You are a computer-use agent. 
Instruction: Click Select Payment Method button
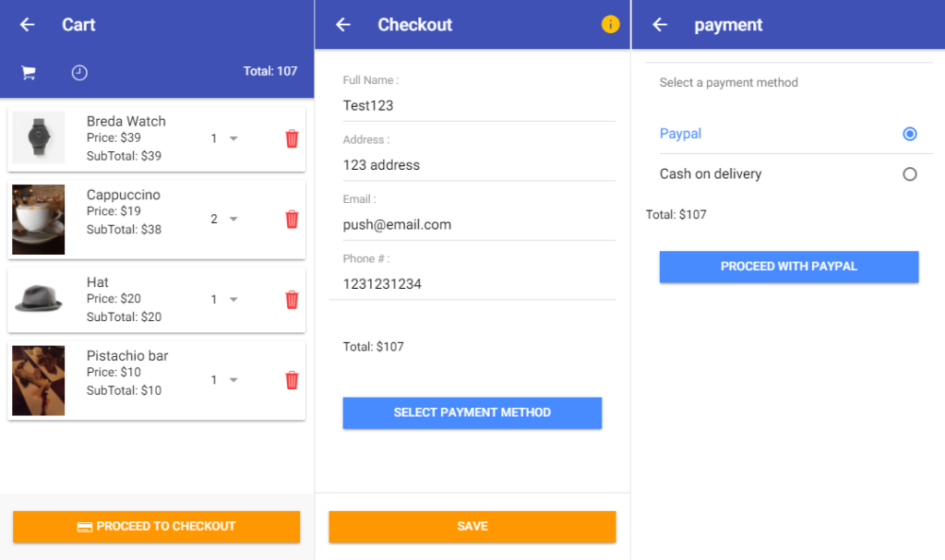(472, 413)
